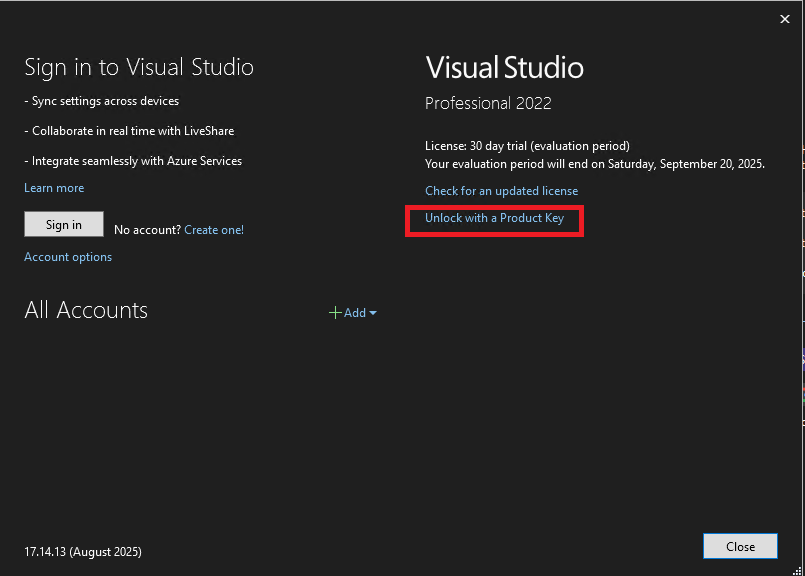Click the large Visual Studio title

(505, 67)
